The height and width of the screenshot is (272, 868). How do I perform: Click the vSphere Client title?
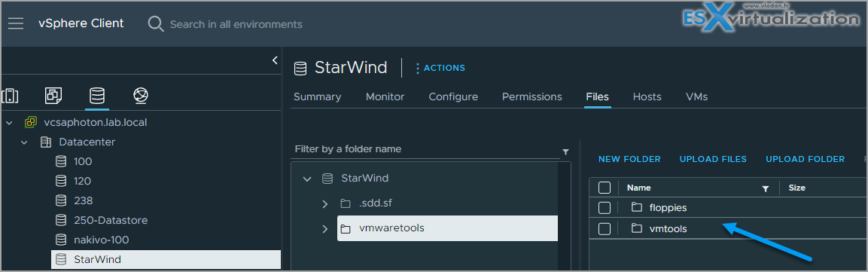81,24
